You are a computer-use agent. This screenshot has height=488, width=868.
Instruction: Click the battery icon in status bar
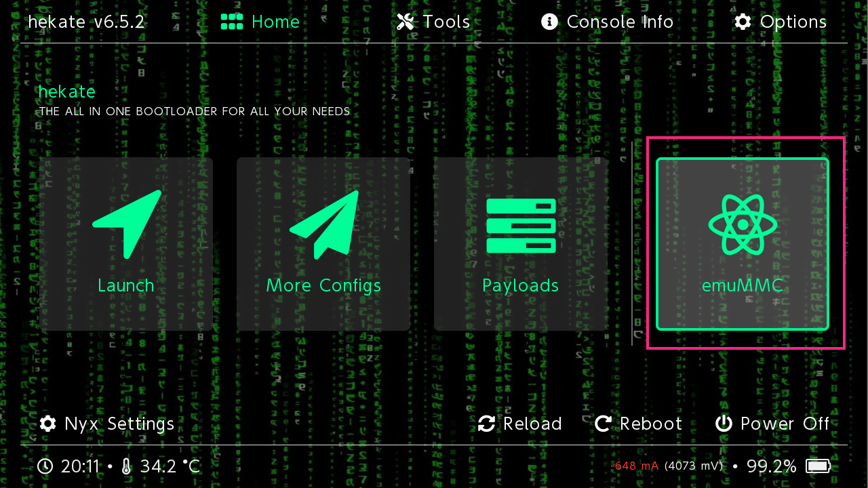pyautogui.click(x=818, y=466)
